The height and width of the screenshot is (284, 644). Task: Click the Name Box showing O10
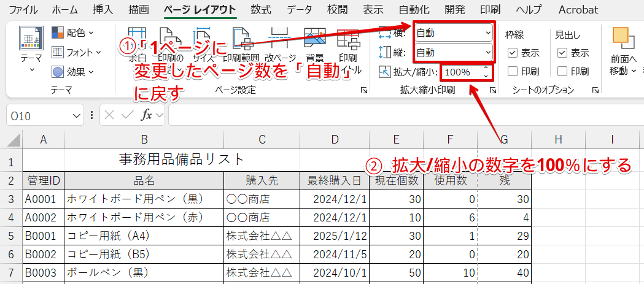[x=39, y=116]
